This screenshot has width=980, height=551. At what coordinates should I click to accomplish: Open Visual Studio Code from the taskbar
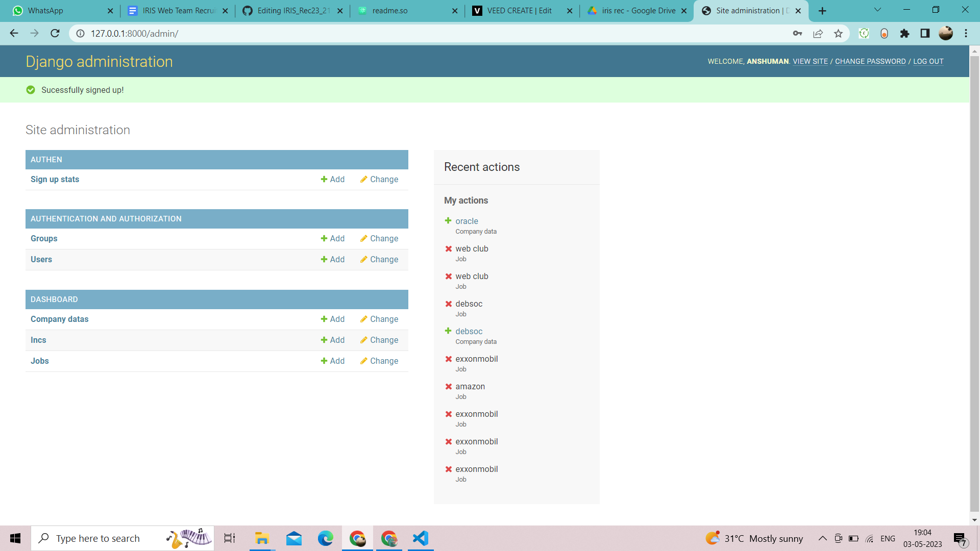pyautogui.click(x=420, y=538)
